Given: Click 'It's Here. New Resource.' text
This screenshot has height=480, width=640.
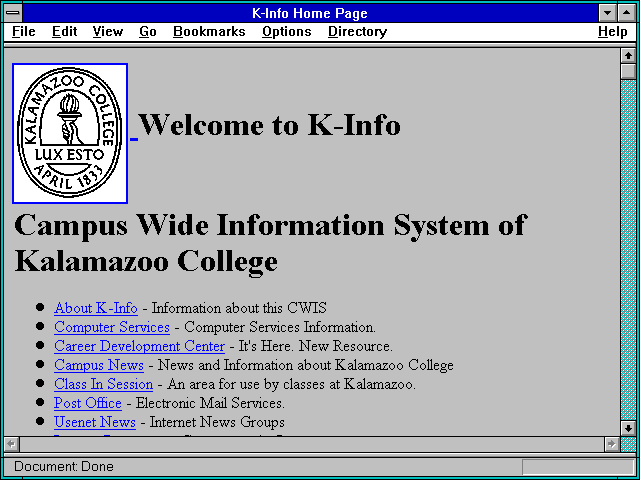Looking at the screenshot, I should pyautogui.click(x=315, y=346).
